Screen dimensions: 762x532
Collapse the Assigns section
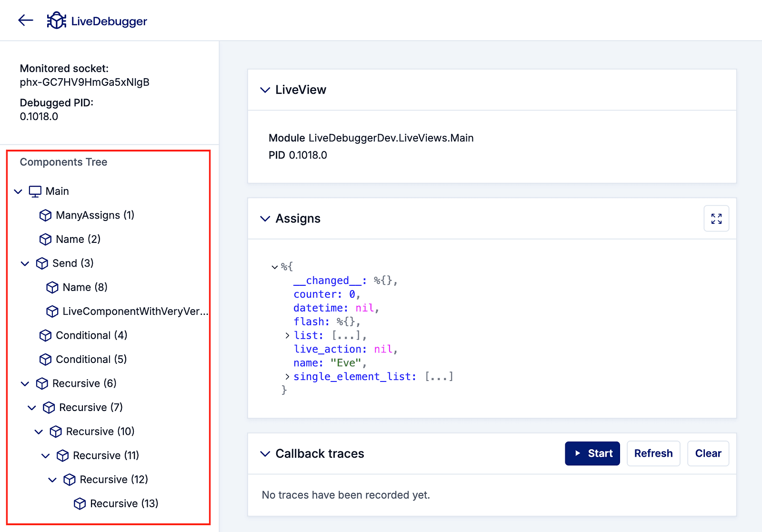click(x=265, y=219)
